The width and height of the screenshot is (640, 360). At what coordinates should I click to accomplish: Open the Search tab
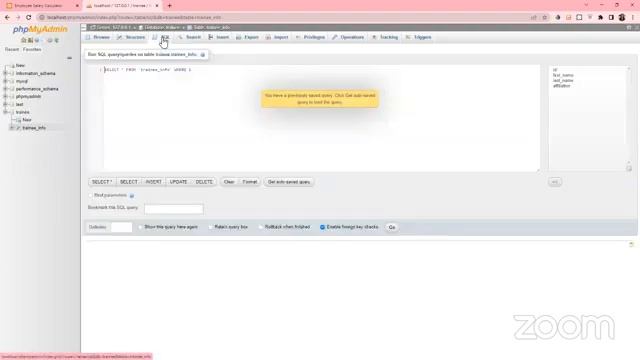(x=189, y=37)
